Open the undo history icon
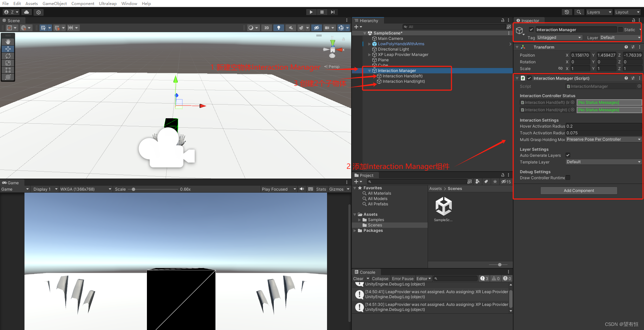Screen dimensions: 644x330 pos(567,12)
